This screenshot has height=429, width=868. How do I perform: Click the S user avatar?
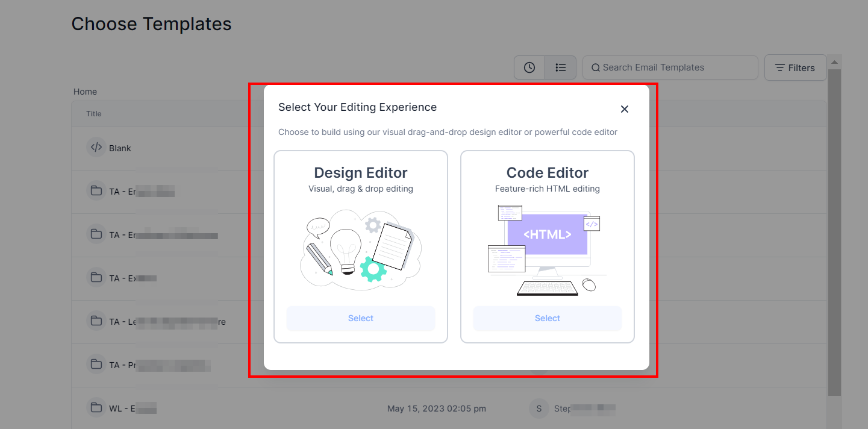[x=539, y=409]
